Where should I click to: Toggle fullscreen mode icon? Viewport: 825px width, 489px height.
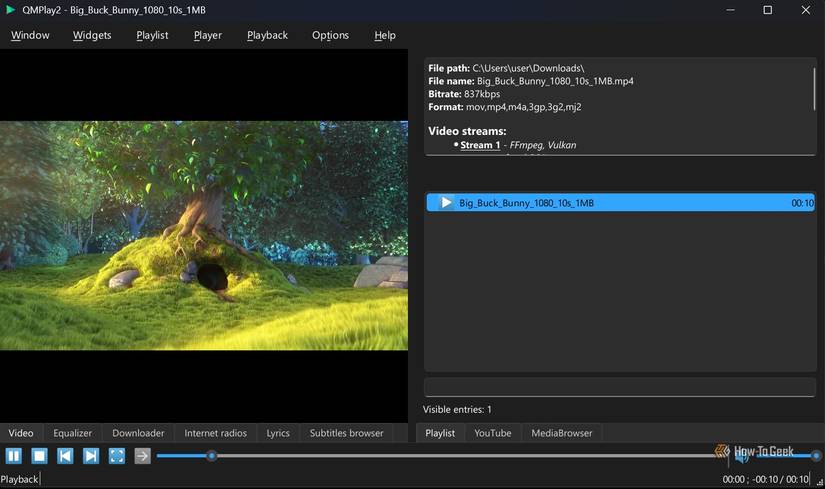(x=117, y=456)
